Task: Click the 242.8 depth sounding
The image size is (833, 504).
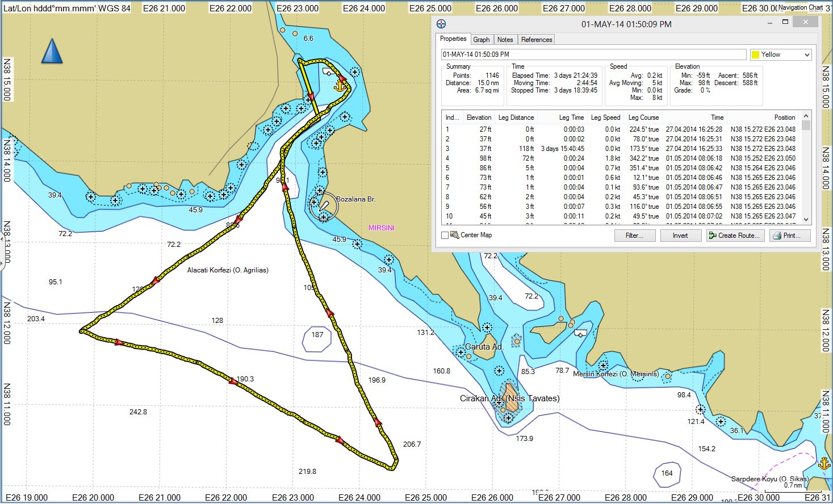Action: point(138,412)
